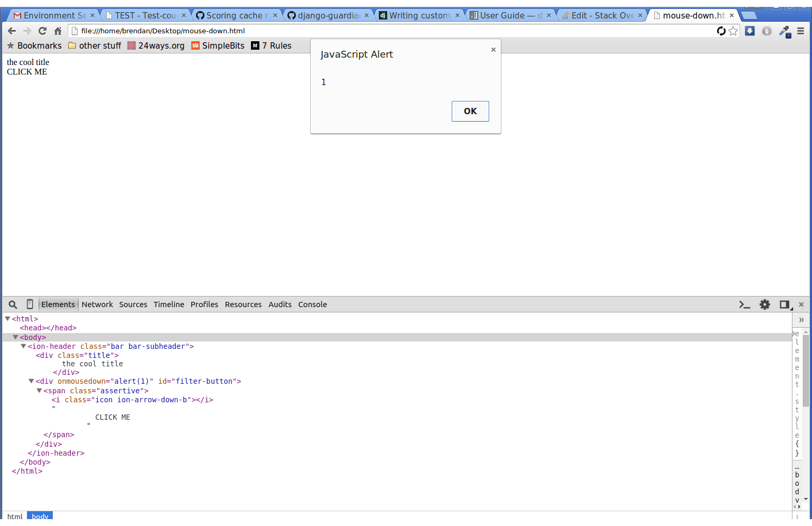This screenshot has width=812, height=526.
Task: Close the Environment Gmail tab
Action: click(x=92, y=15)
